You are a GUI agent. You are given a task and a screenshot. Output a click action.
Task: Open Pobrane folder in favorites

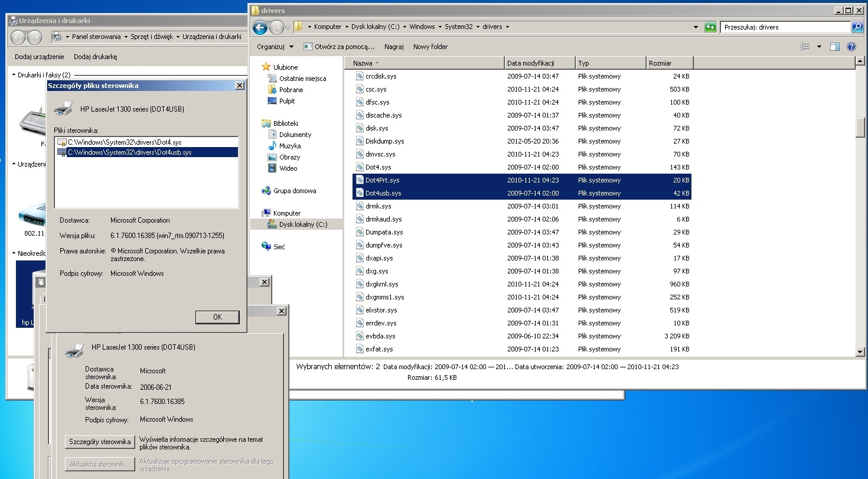click(x=291, y=90)
